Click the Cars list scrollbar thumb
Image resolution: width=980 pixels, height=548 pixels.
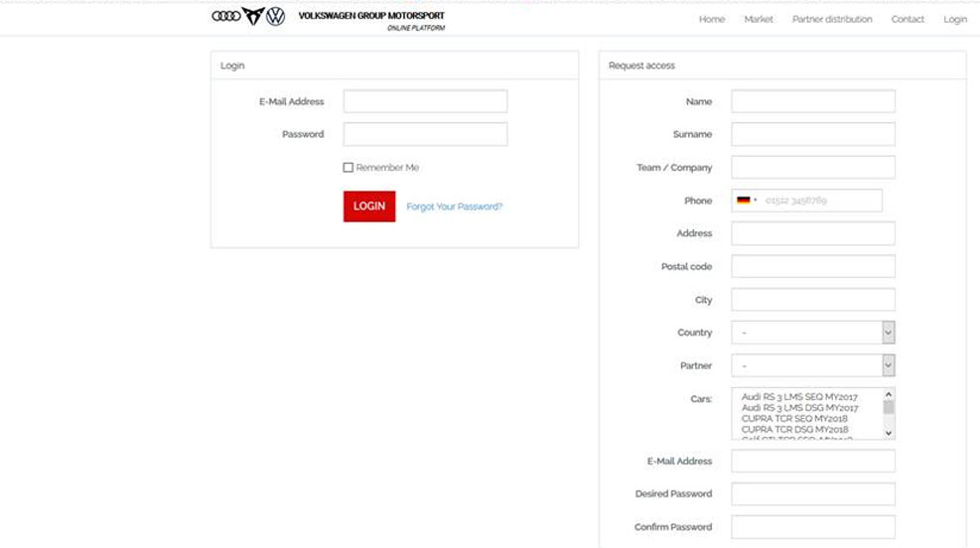coord(888,407)
